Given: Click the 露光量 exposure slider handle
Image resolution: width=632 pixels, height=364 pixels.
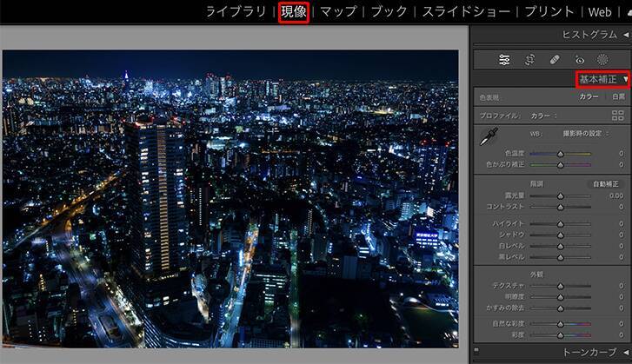Looking at the screenshot, I should click(x=560, y=196).
